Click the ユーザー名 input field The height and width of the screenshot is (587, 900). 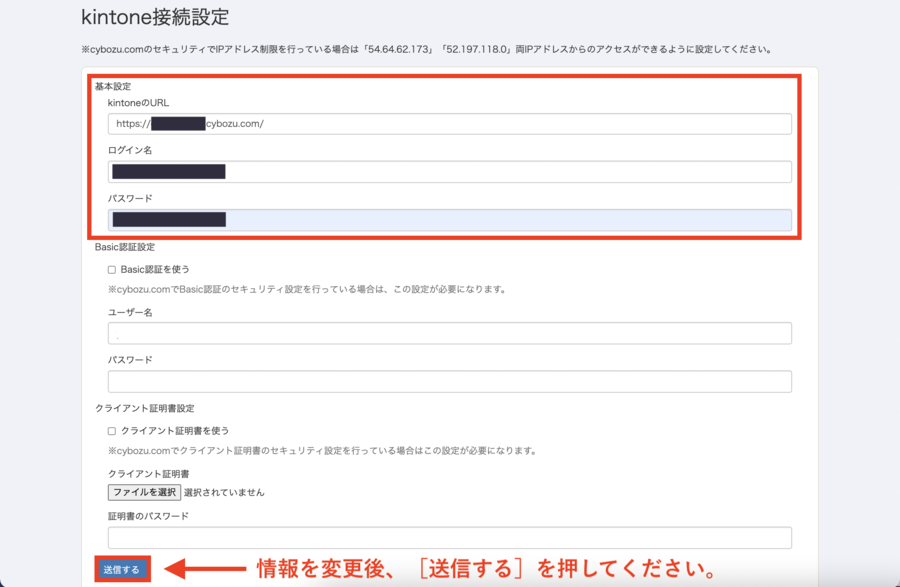click(449, 333)
